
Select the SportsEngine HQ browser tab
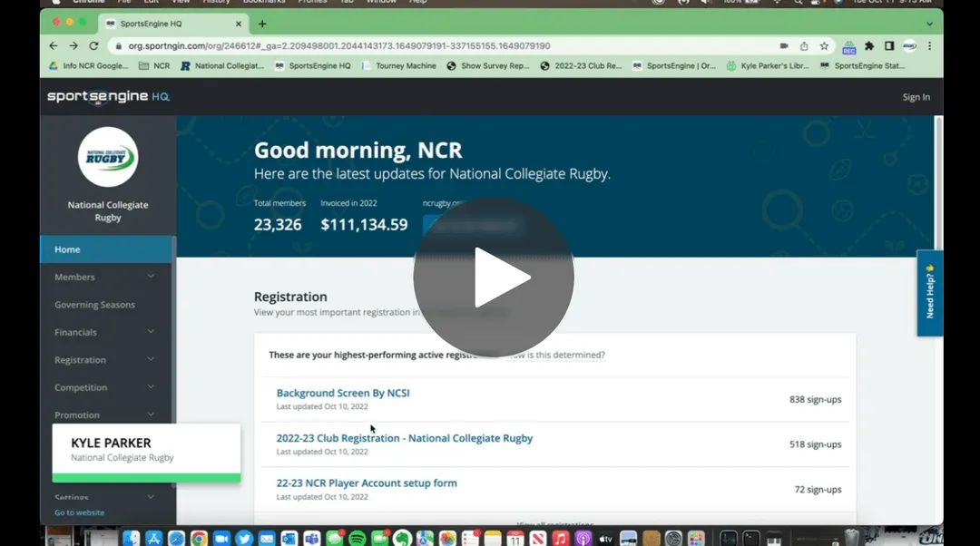pos(173,24)
